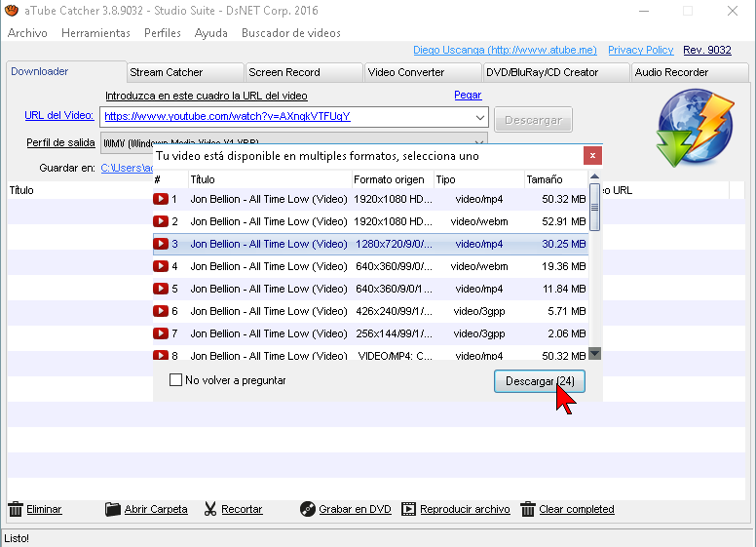
Task: Open the URL del Video dropdown
Action: point(479,117)
